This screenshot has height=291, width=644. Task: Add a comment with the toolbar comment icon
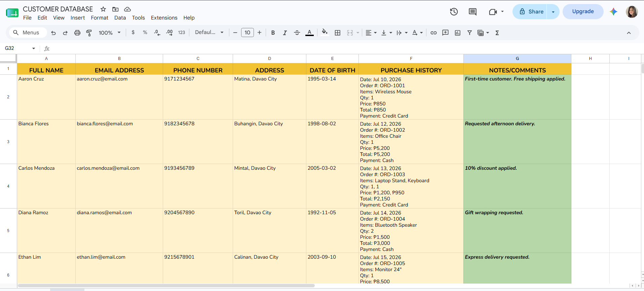(446, 33)
